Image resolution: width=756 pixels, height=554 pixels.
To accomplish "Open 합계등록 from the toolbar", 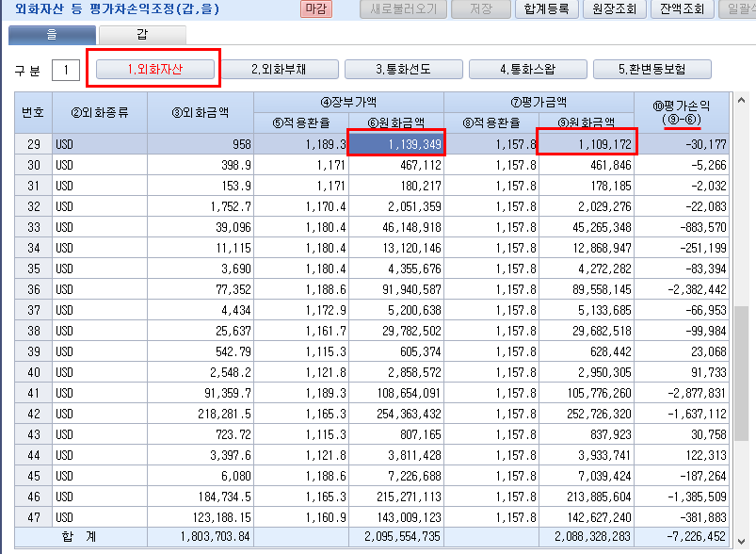I will pyautogui.click(x=546, y=8).
